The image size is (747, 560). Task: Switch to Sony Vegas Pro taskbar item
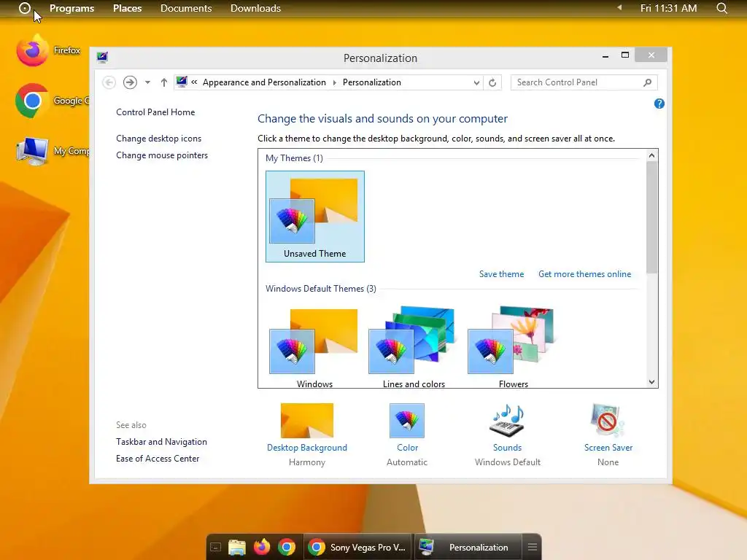pyautogui.click(x=357, y=547)
